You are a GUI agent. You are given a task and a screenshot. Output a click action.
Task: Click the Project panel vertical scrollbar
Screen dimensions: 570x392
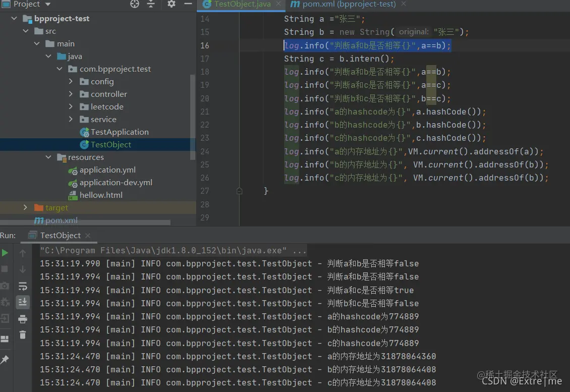tap(193, 117)
